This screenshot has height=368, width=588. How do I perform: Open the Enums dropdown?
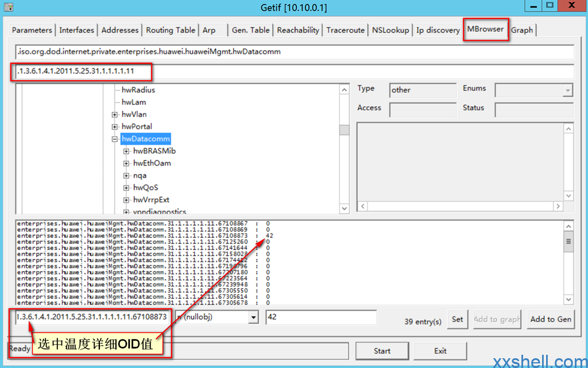coord(568,90)
